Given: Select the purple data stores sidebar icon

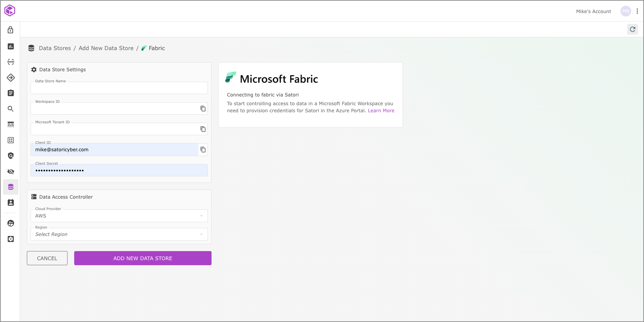Looking at the screenshot, I should pos(10,187).
